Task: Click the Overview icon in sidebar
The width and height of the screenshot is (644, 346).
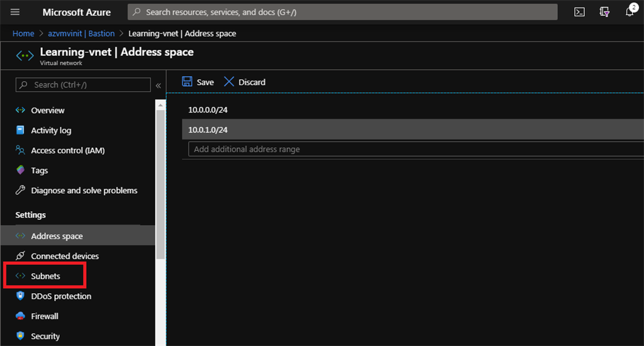Action: click(x=20, y=109)
